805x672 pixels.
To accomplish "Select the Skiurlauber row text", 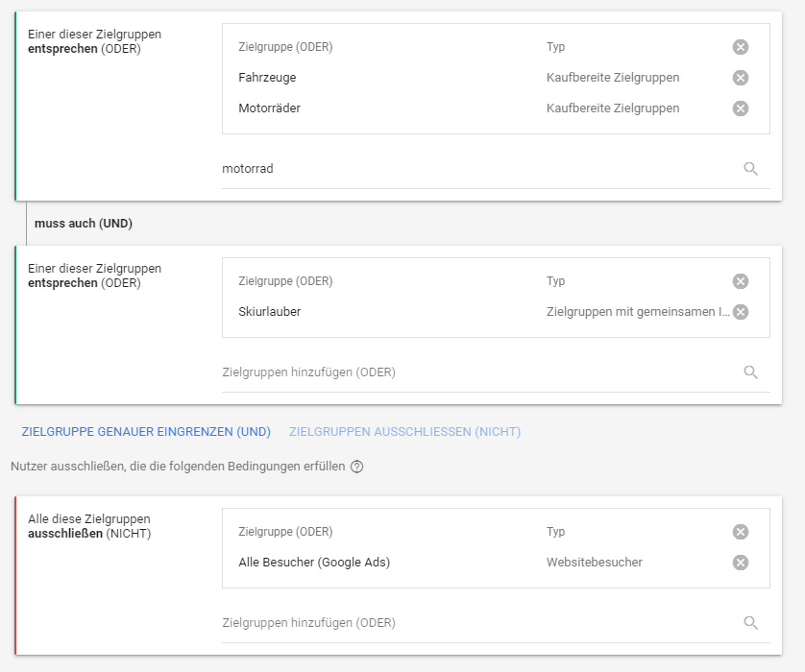I will point(270,312).
